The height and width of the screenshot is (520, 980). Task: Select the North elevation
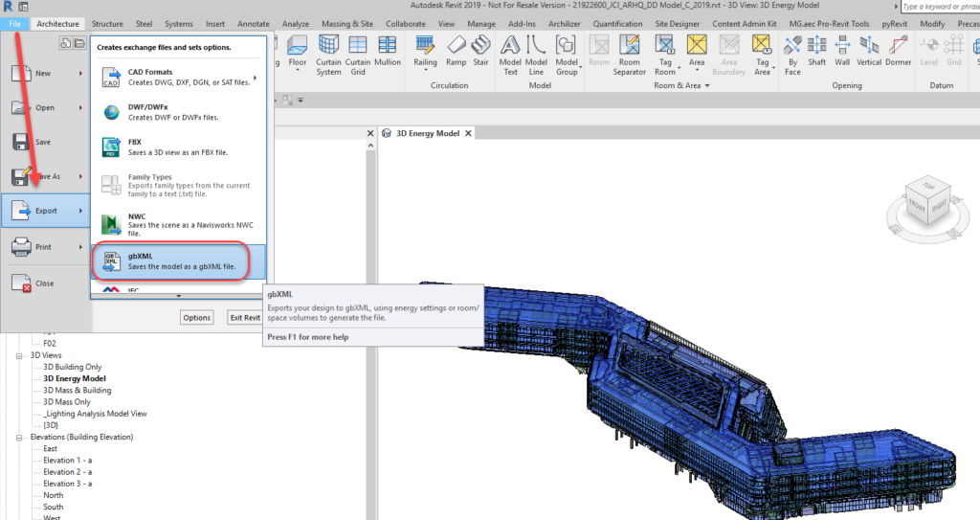(x=54, y=496)
